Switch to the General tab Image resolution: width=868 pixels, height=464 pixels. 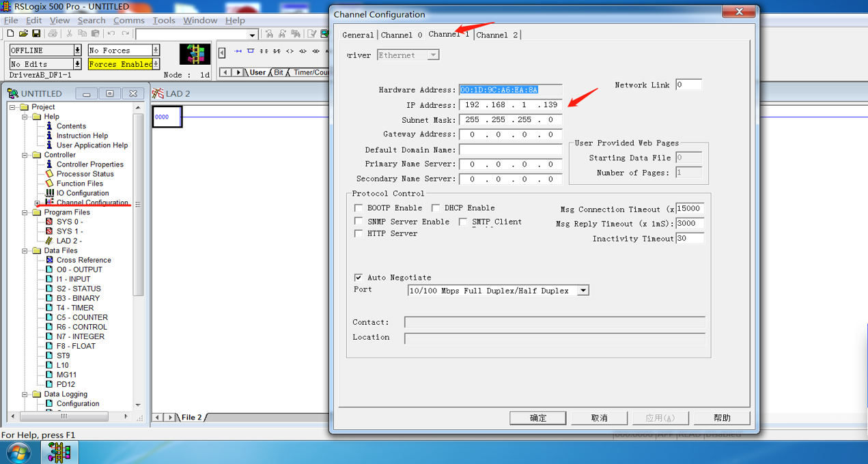[x=358, y=35]
